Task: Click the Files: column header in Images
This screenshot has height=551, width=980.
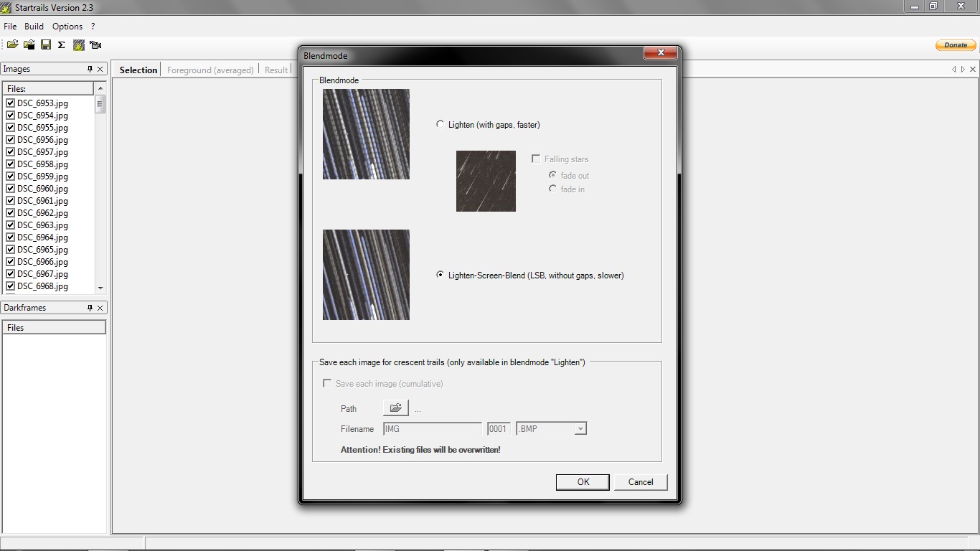Action: (x=48, y=88)
